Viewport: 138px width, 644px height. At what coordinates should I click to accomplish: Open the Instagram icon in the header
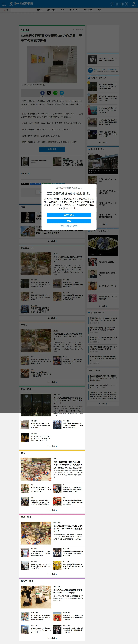click(x=122, y=4)
